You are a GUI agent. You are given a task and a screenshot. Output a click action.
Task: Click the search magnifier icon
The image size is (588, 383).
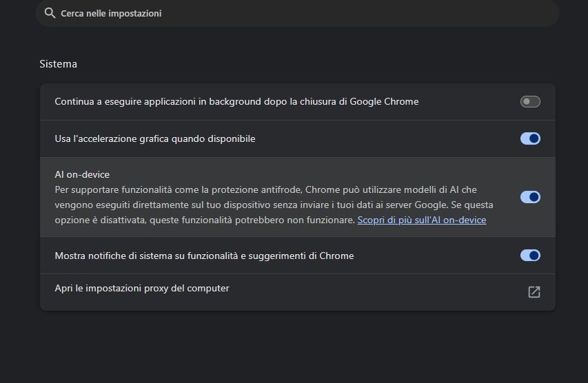click(x=50, y=13)
